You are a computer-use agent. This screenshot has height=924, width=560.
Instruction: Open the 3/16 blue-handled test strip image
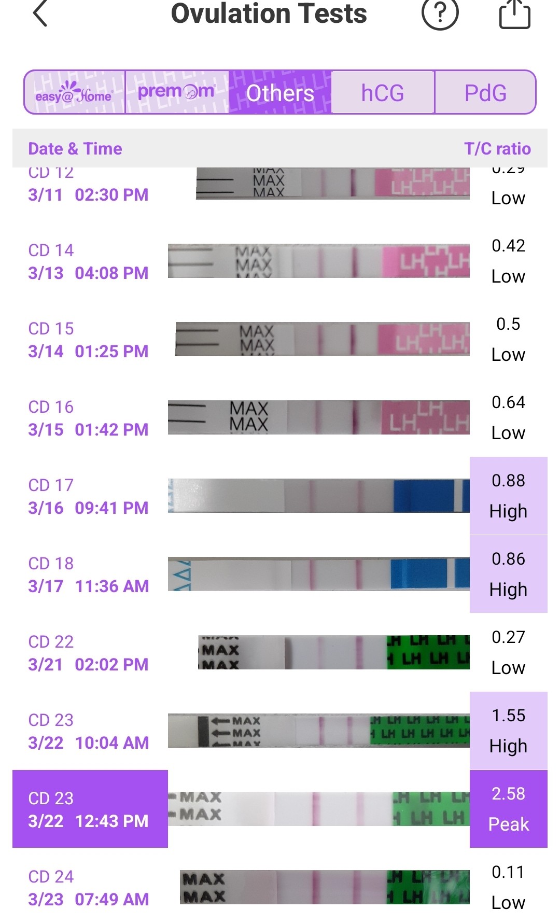click(319, 496)
